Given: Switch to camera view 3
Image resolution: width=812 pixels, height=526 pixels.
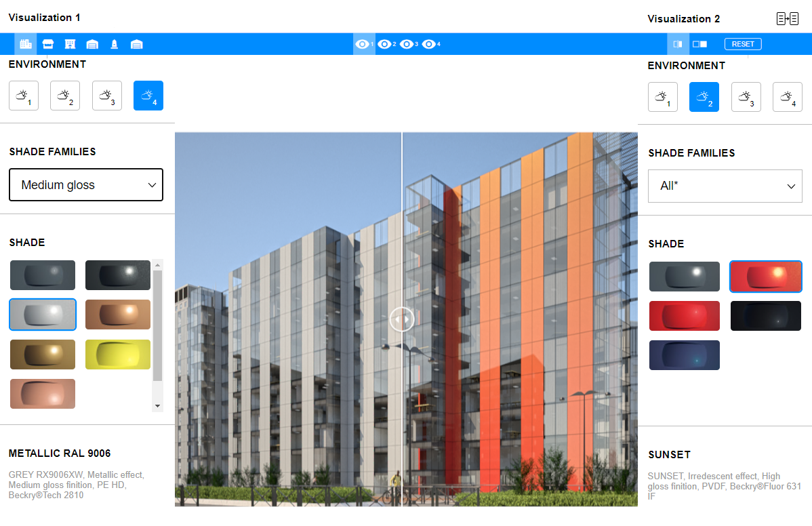Looking at the screenshot, I should pyautogui.click(x=409, y=44).
